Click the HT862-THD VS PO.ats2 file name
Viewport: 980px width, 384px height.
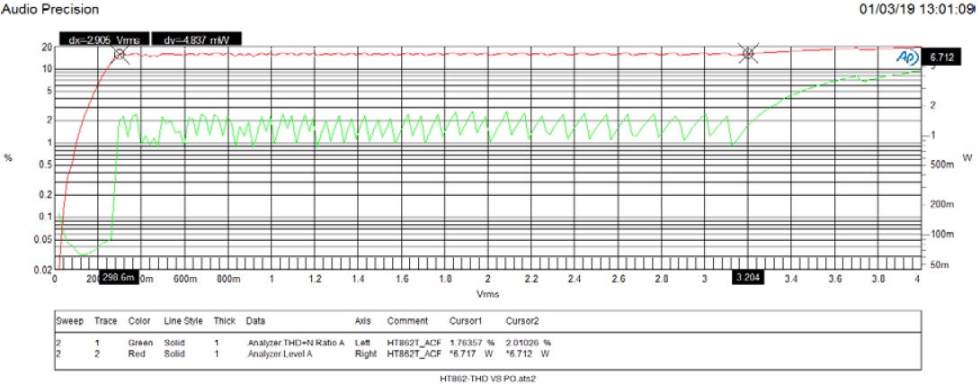(487, 378)
